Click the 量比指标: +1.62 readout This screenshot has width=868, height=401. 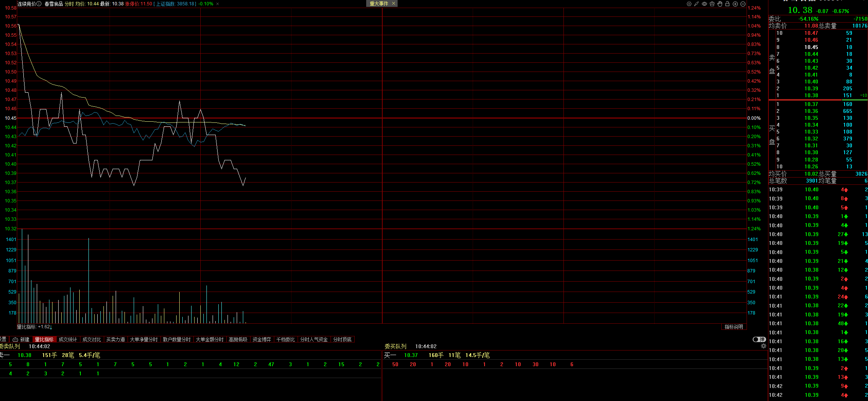[34, 327]
